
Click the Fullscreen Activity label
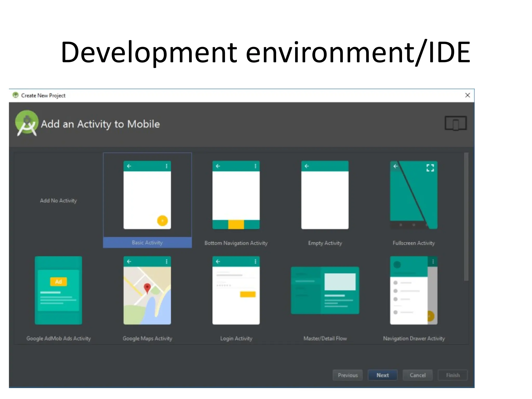[414, 243]
